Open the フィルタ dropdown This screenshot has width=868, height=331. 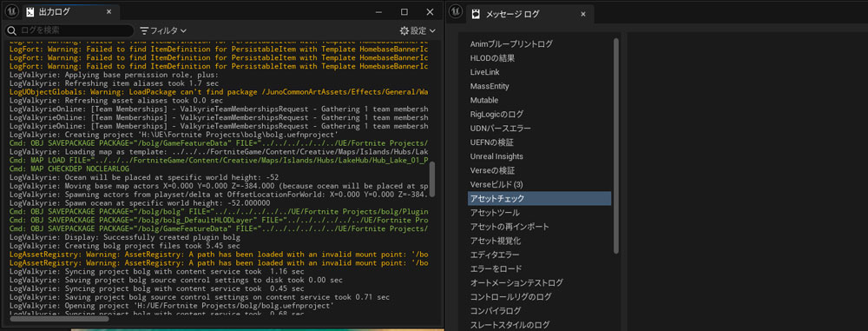[x=163, y=30]
